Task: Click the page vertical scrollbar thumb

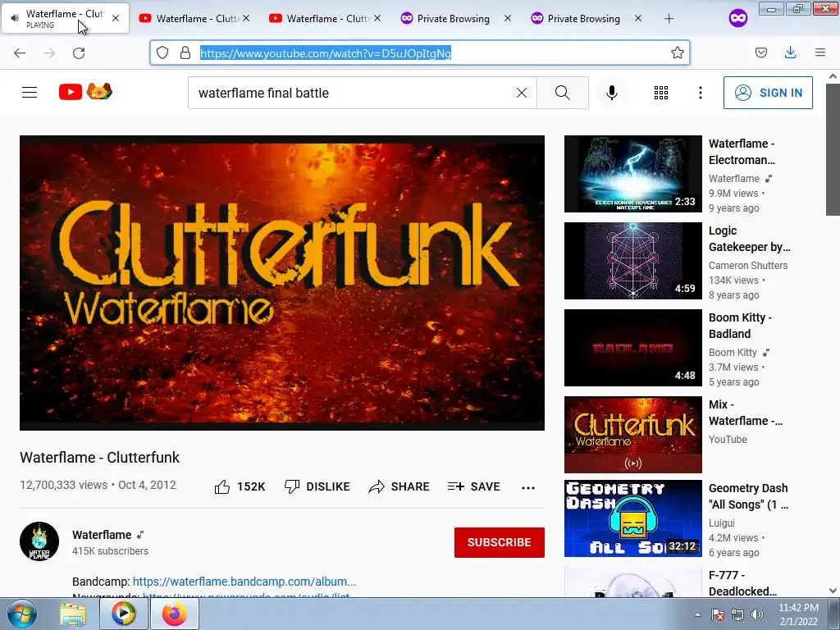Action: click(833, 150)
